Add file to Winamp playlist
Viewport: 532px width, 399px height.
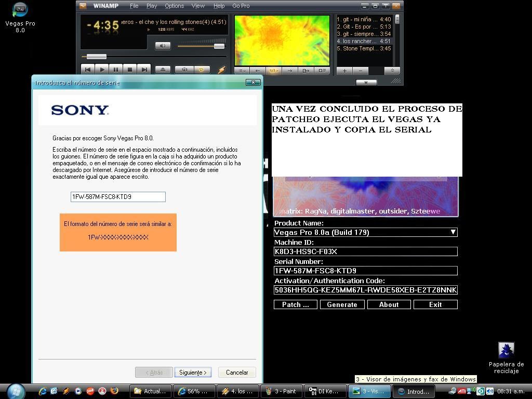[x=344, y=71]
